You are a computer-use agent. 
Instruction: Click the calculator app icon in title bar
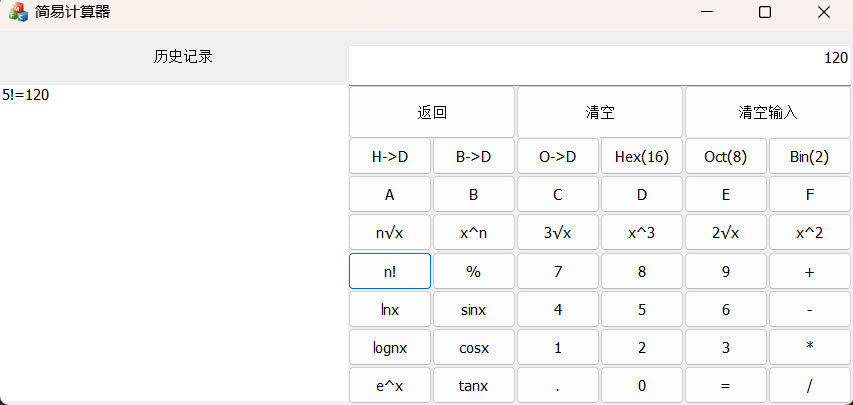pos(18,12)
